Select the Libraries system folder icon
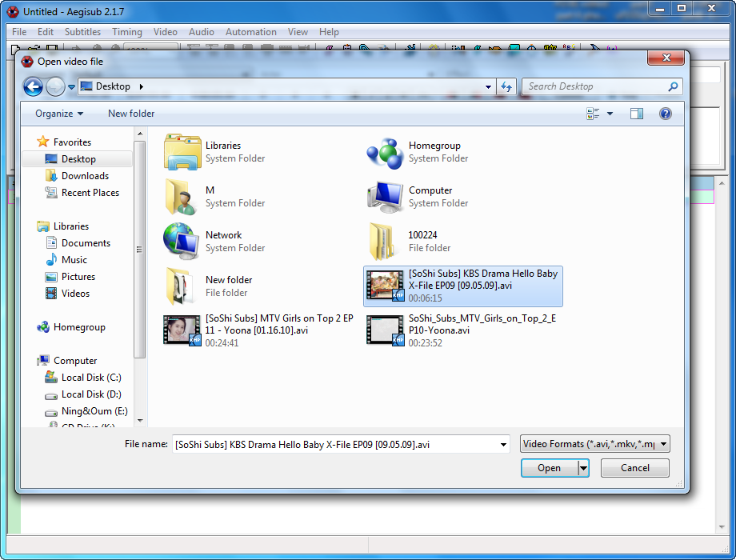This screenshot has width=736, height=560. 182,152
